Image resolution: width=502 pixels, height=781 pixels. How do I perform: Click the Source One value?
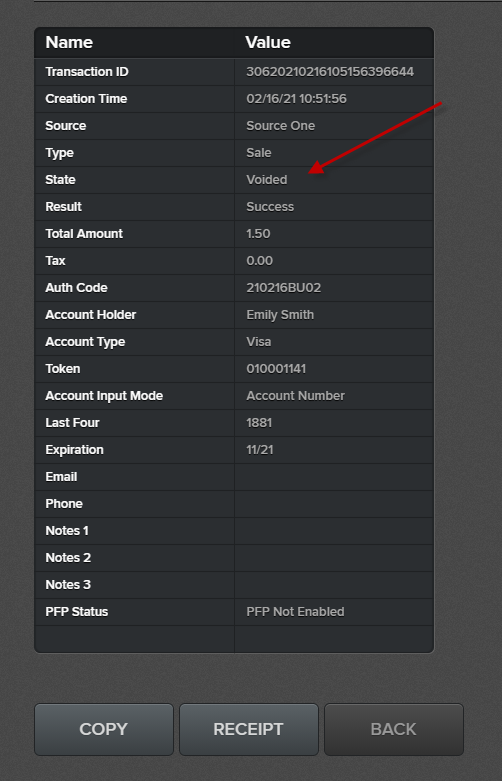280,126
